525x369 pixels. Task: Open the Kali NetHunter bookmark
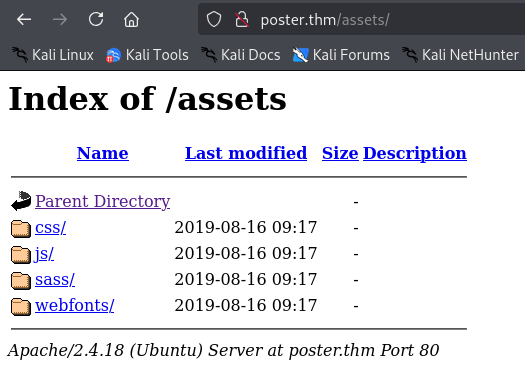tap(460, 55)
